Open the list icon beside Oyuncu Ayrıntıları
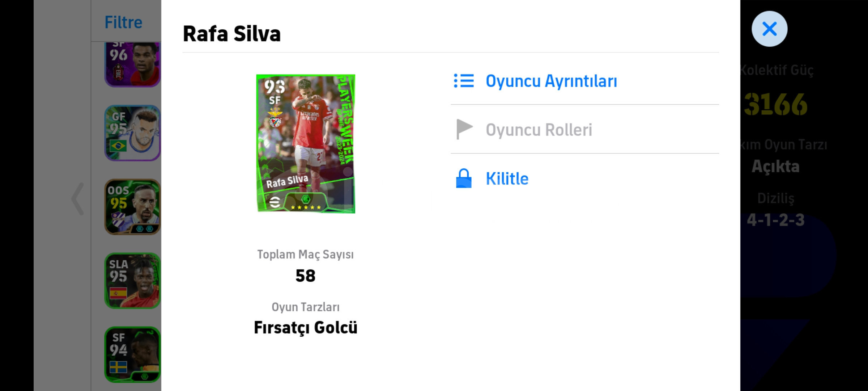This screenshot has height=391, width=868. [x=464, y=81]
